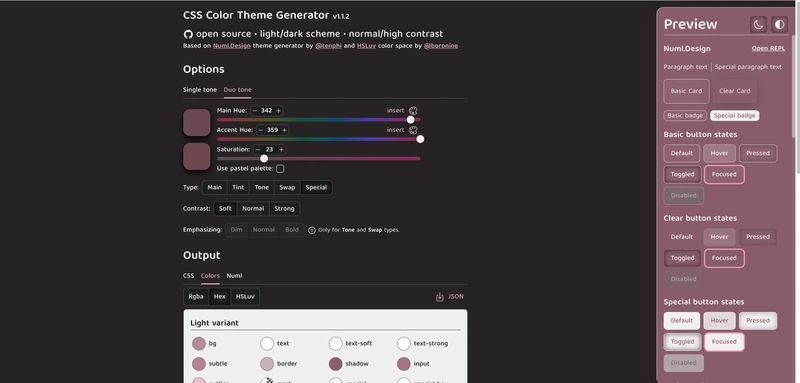Increase Accent Hue with plus
This screenshot has height=383, width=800.
click(x=284, y=130)
